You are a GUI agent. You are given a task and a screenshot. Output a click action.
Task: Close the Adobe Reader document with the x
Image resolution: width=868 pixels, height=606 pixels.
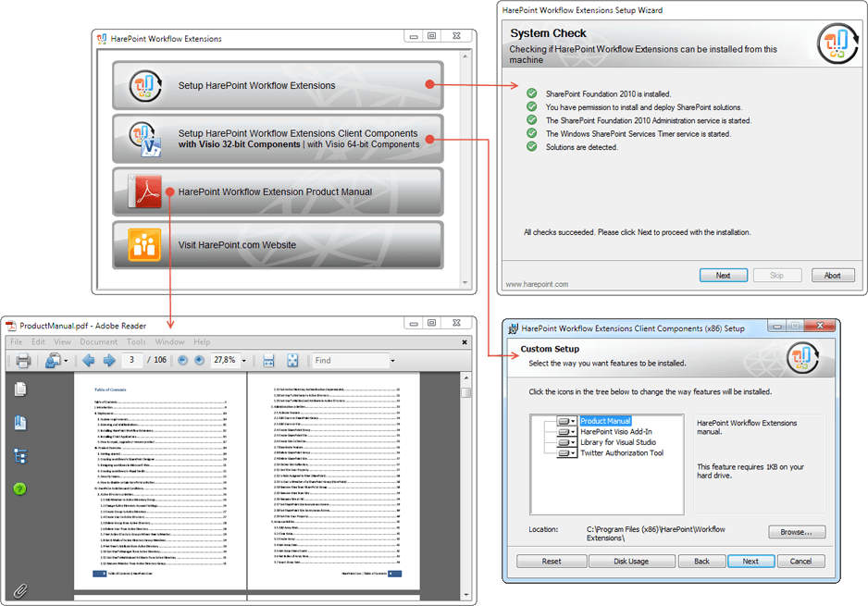(465, 342)
